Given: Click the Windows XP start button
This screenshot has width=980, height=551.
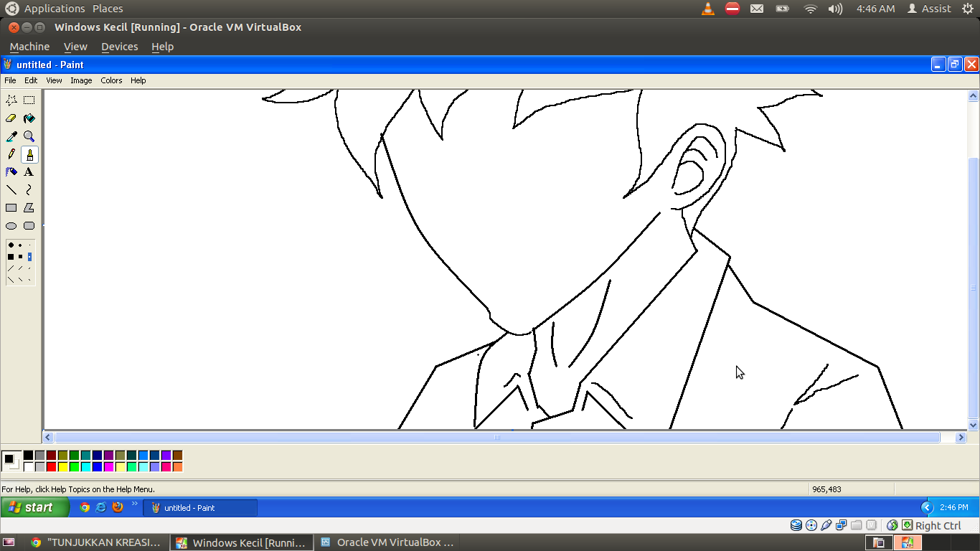Looking at the screenshot, I should point(34,508).
